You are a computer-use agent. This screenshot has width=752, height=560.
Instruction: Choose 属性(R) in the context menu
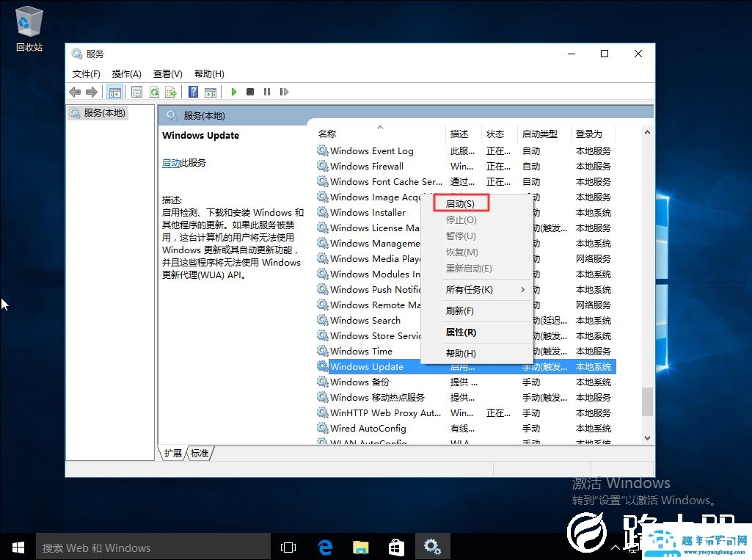(x=477, y=332)
